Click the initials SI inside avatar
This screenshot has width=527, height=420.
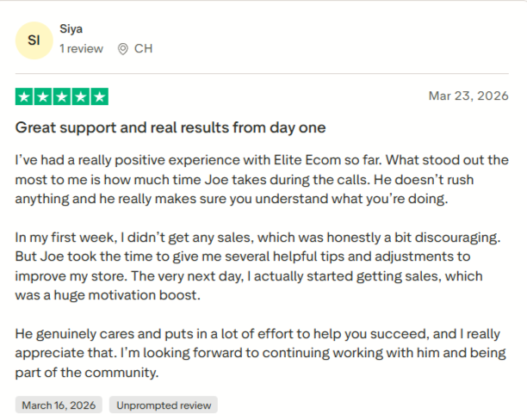pyautogui.click(x=34, y=40)
